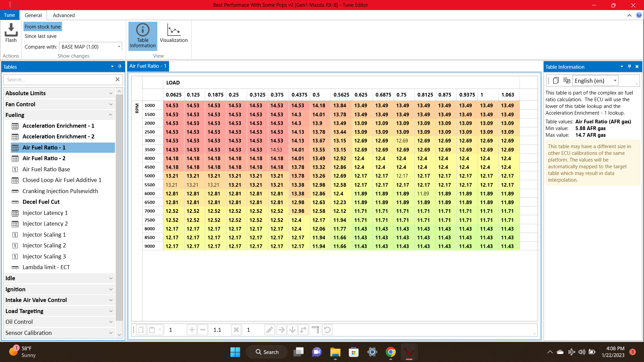Click the copy icon in Table Information
644x362 pixels.
point(556,80)
